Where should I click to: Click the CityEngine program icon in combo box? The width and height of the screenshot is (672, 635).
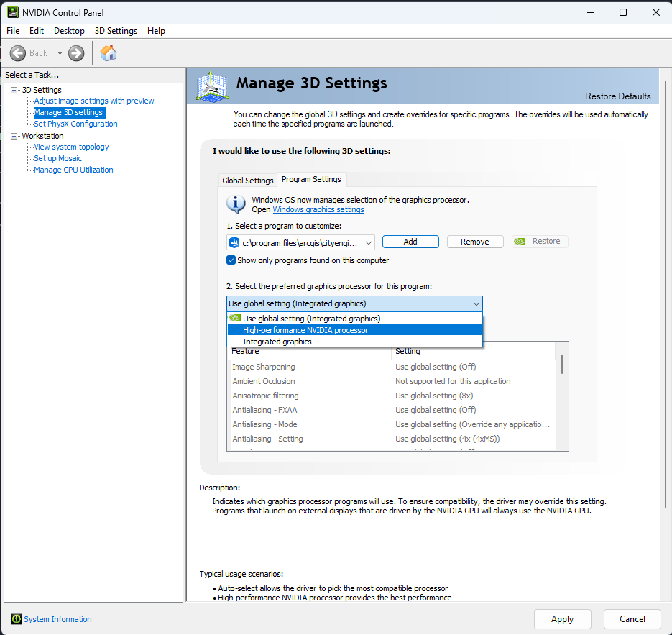pyautogui.click(x=234, y=242)
